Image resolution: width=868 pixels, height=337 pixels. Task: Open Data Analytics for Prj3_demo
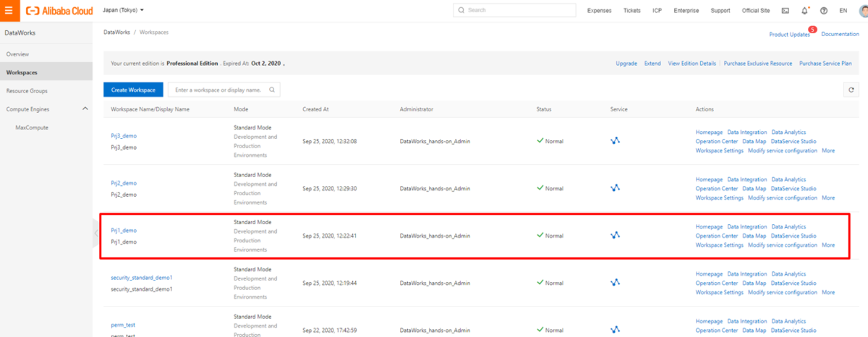tap(788, 132)
